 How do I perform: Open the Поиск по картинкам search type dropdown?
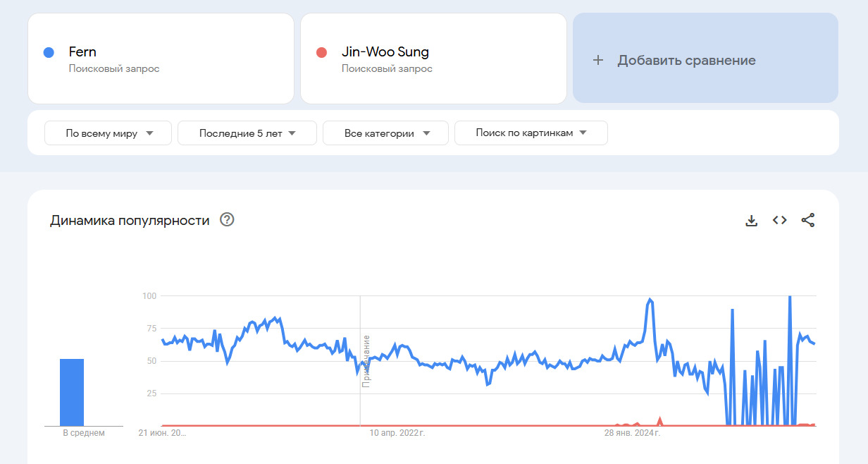[531, 133]
